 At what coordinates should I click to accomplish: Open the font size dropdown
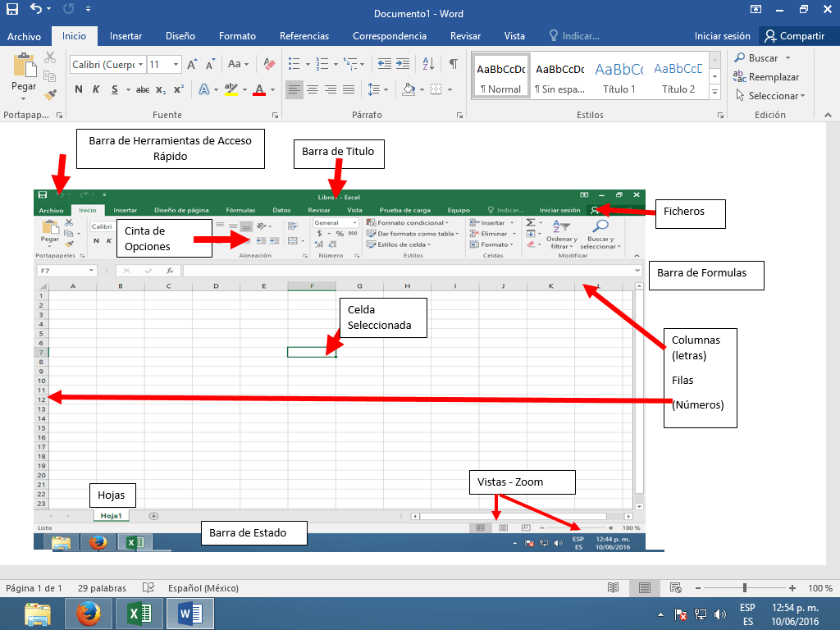176,64
